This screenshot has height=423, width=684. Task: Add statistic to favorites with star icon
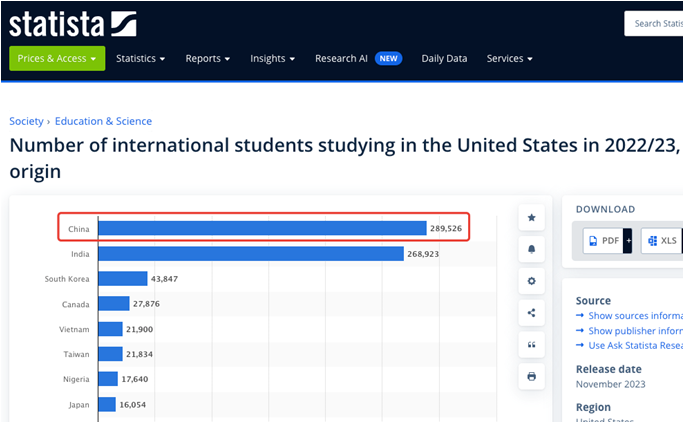pyautogui.click(x=531, y=218)
